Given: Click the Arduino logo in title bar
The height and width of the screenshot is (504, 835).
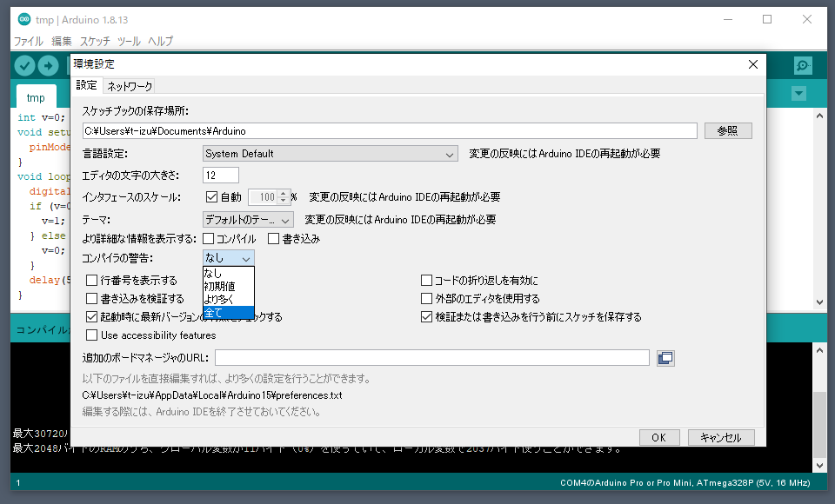Looking at the screenshot, I should [x=24, y=20].
